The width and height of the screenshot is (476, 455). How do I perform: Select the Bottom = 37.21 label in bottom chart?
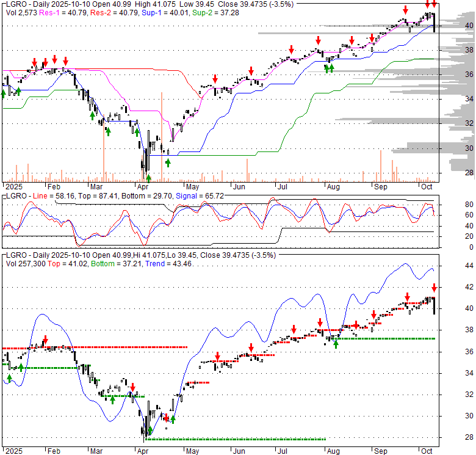click(117, 264)
